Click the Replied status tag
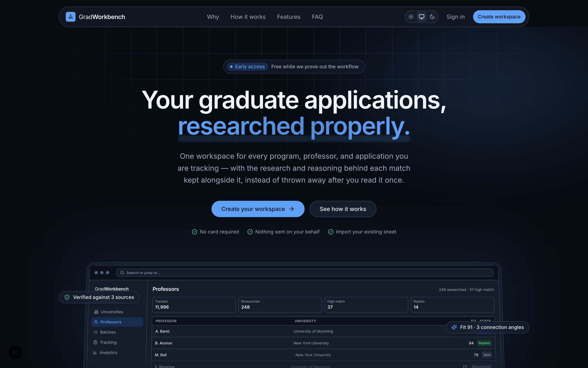Screen dimensions: 588x368 click(x=484, y=343)
